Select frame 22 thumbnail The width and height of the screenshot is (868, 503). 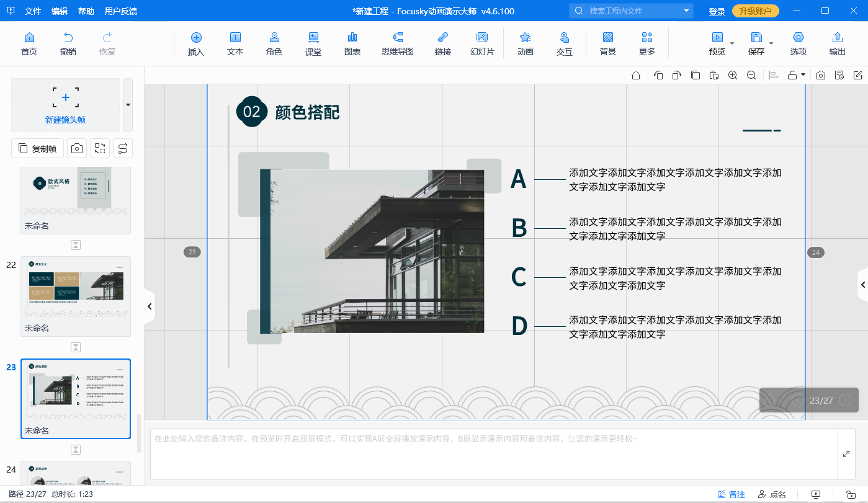[x=76, y=296]
